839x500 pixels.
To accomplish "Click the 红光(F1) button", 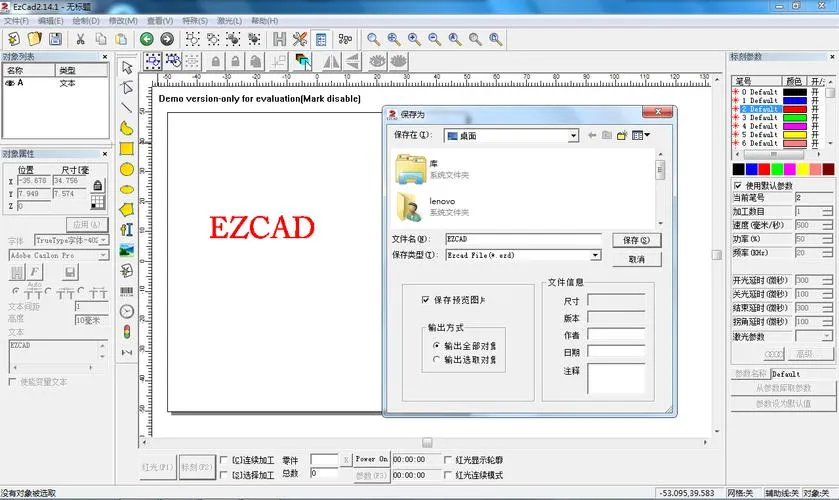I will tap(157, 467).
